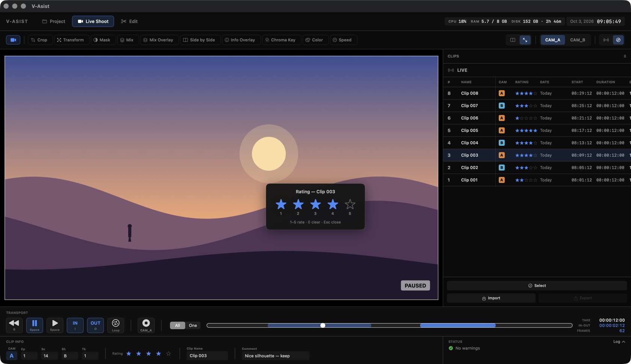Screen dimensions: 631x364
Task: Set the IN point marker
Action: coord(75,325)
